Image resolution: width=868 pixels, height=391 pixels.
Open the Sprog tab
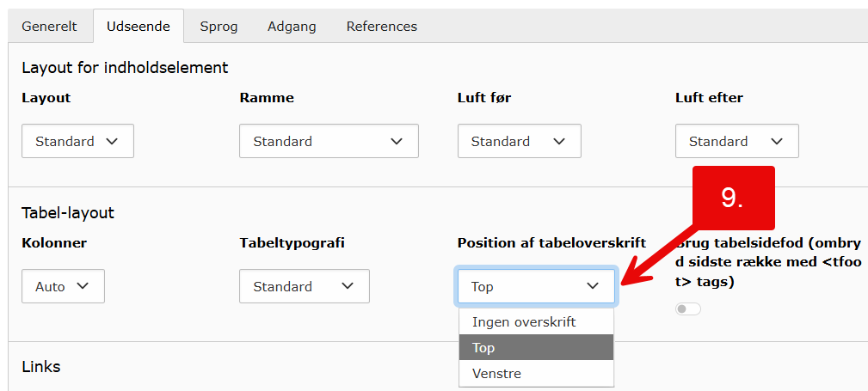click(219, 27)
